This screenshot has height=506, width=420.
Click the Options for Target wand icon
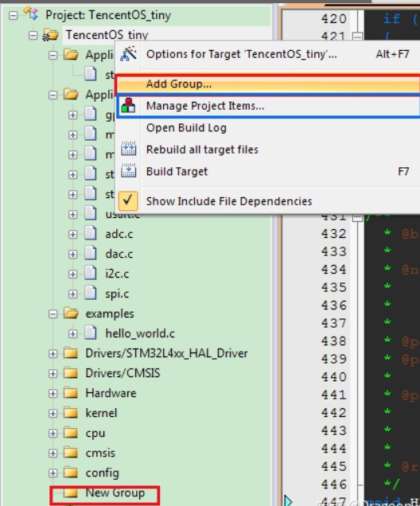click(x=128, y=53)
